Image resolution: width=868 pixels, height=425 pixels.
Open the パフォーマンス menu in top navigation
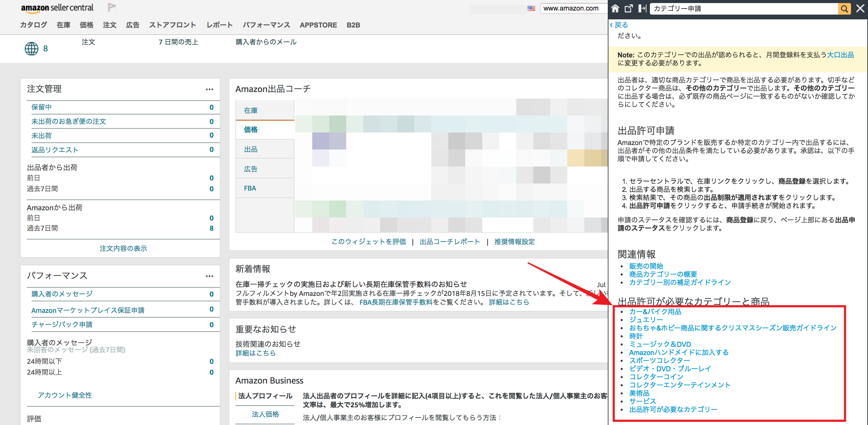point(266,25)
